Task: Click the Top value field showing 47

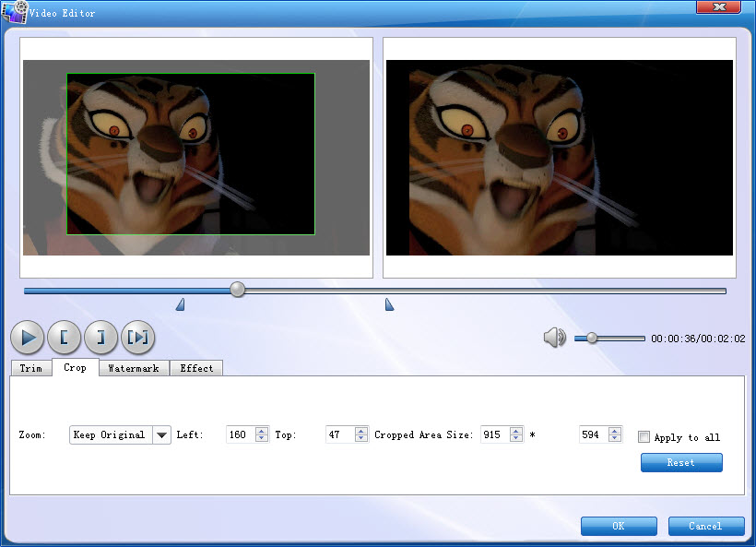Action: (x=339, y=434)
